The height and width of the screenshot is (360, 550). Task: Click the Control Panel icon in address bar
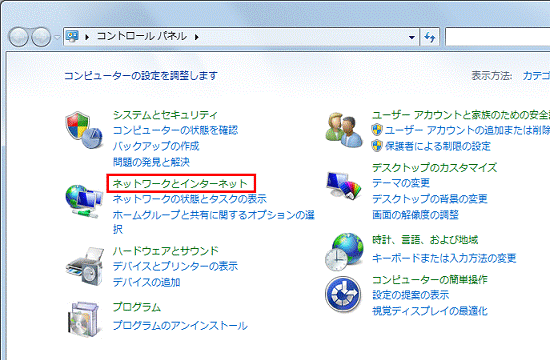coord(73,36)
